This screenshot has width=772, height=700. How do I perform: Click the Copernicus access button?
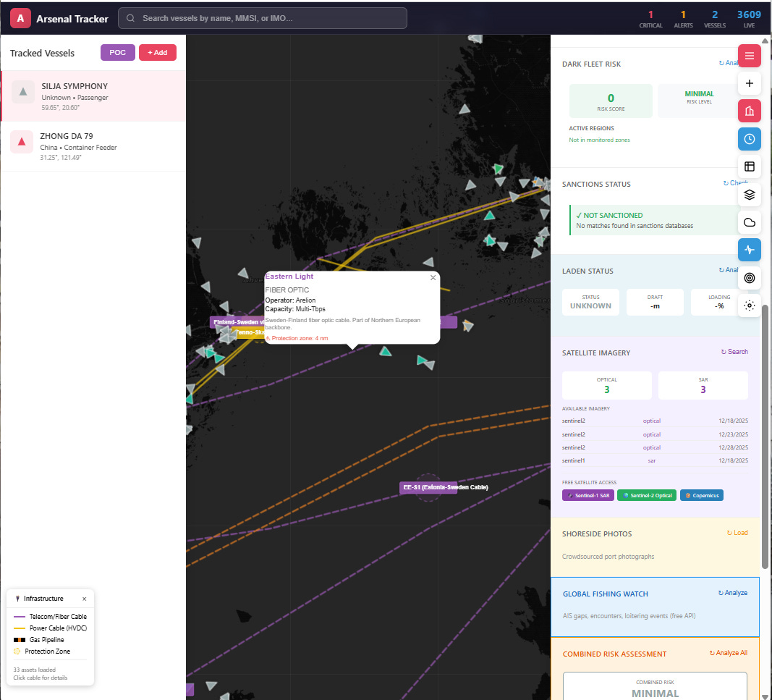coord(702,496)
